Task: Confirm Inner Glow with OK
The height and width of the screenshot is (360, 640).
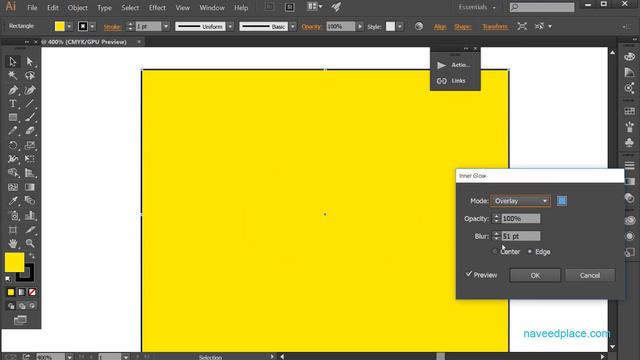Action: pos(535,276)
